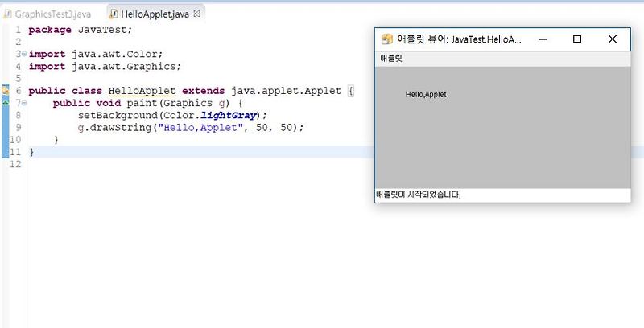Minimize the applet viewer window
This screenshot has width=644, height=328.
point(543,39)
